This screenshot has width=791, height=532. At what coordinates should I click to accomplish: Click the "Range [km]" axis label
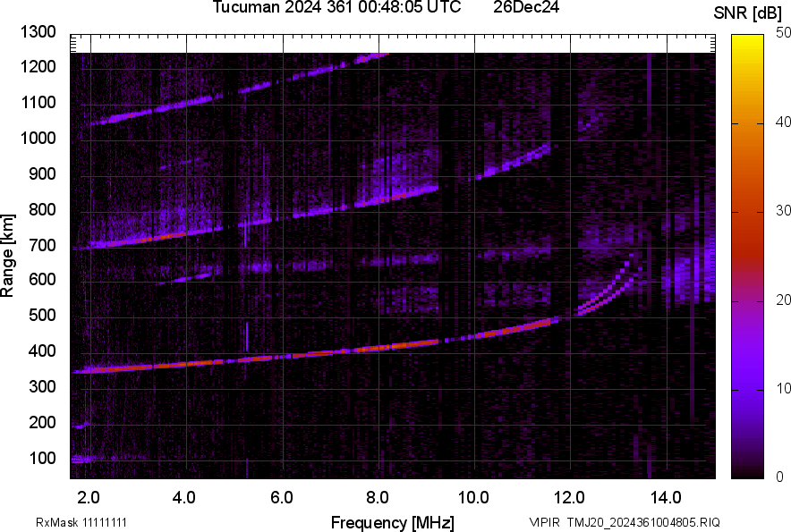[x=7, y=256]
